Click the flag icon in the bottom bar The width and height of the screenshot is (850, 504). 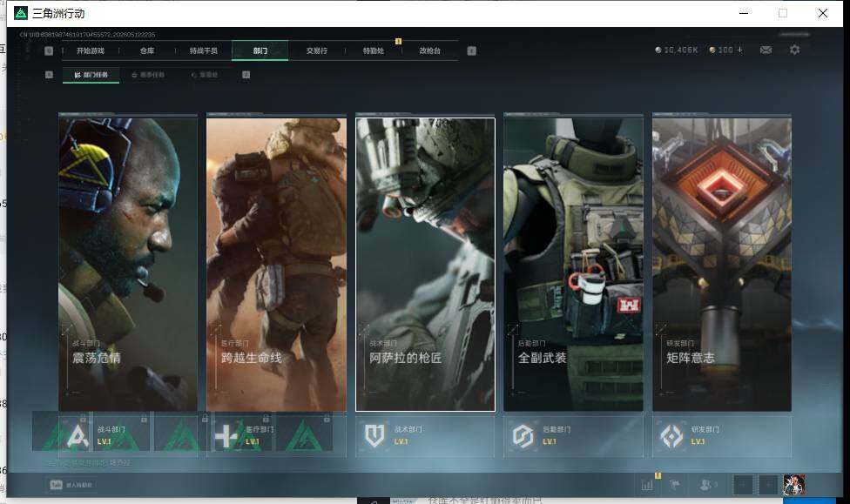(675, 485)
